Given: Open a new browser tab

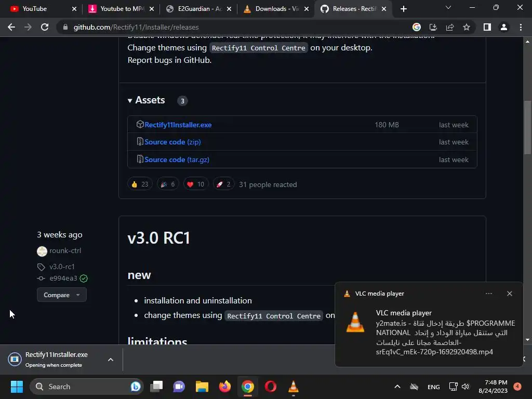Looking at the screenshot, I should [403, 9].
